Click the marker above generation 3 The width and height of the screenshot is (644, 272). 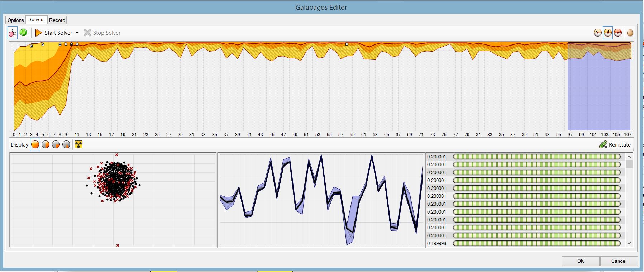pyautogui.click(x=32, y=46)
